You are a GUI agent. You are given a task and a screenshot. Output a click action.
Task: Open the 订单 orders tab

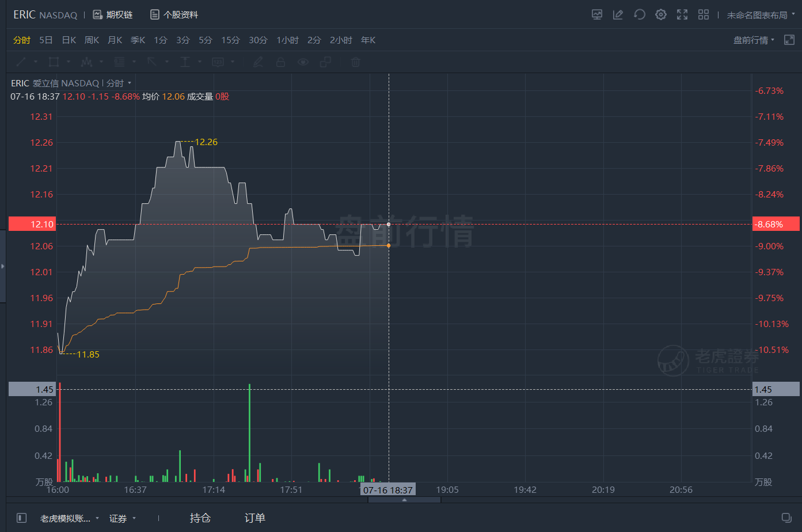pyautogui.click(x=254, y=518)
